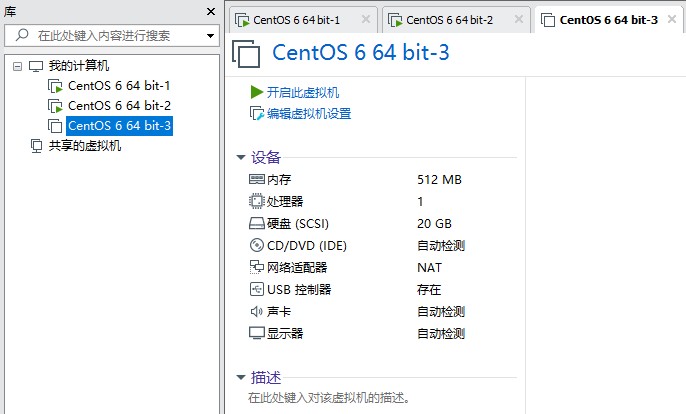Screen dimensions: 686x414
Task: Click the CentOS 6 64 bit-3 tab
Action: [x=609, y=20]
